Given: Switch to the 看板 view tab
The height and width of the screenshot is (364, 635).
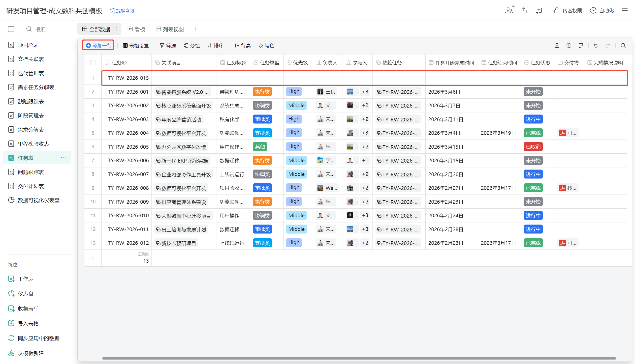Looking at the screenshot, I should [x=136, y=29].
